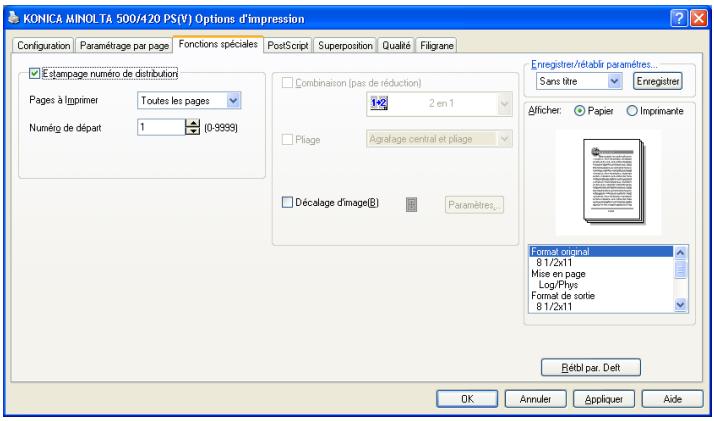714x421 pixels.
Task: Select Log/Phys in the list
Action: click(x=601, y=284)
